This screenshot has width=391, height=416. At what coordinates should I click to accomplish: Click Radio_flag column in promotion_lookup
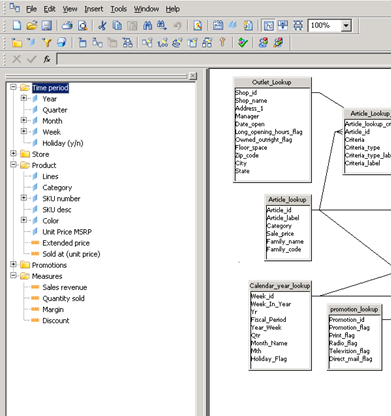click(x=343, y=343)
